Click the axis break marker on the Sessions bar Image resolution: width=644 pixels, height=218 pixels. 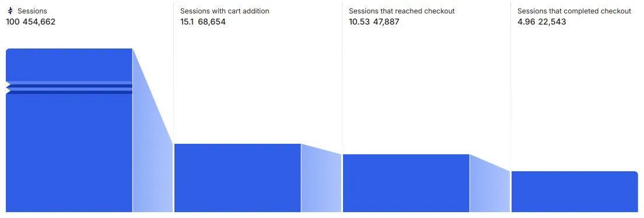(x=69, y=88)
